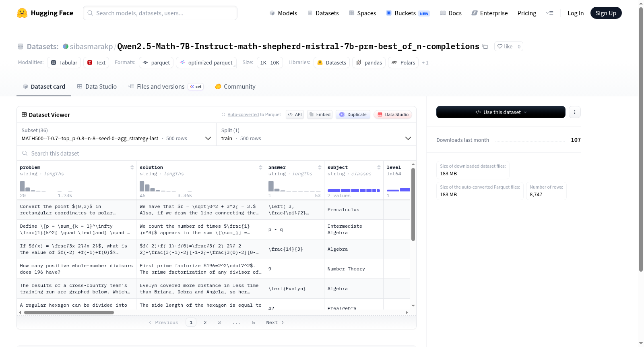Viewport: 644px width, 347px height.
Task: Click the sibasmarakp user avatar icon
Action: click(66, 46)
